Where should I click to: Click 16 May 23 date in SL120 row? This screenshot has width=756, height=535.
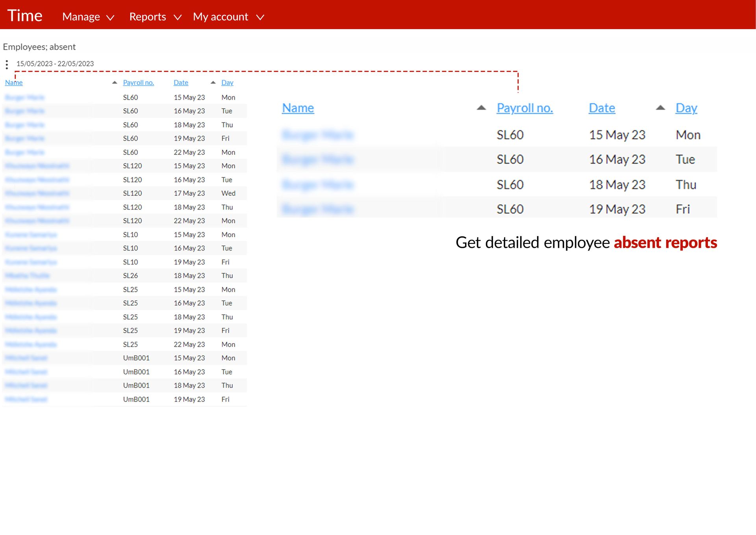(189, 180)
